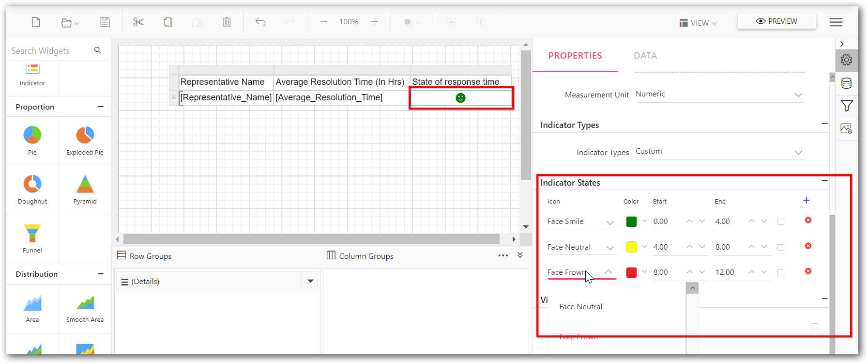Click the (Details) row group entry

tap(209, 282)
